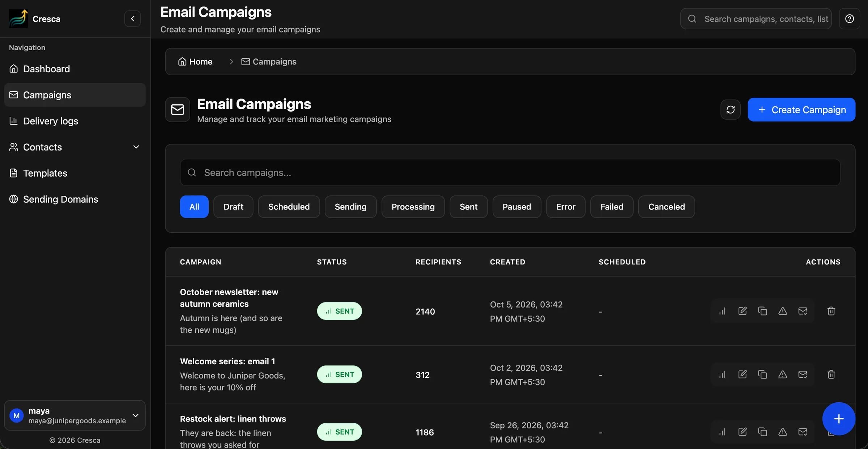Show Paused campaigns
Screen dimensions: 868x449
[517, 207]
